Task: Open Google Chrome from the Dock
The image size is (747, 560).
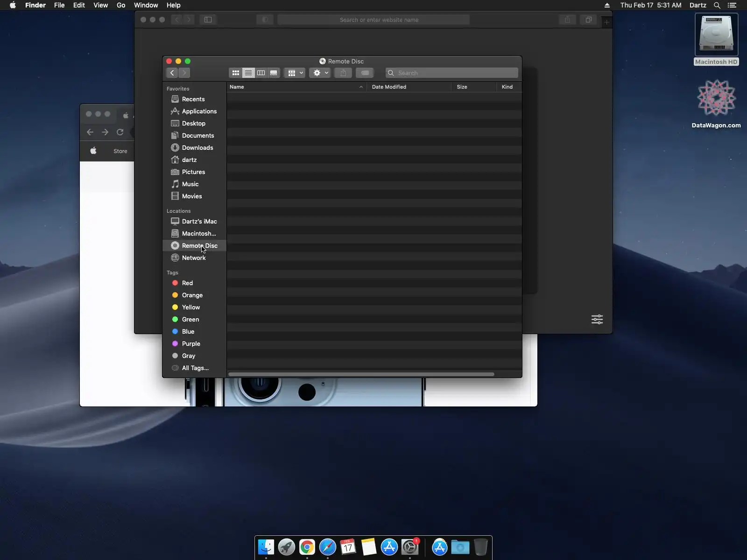Action: 307,547
